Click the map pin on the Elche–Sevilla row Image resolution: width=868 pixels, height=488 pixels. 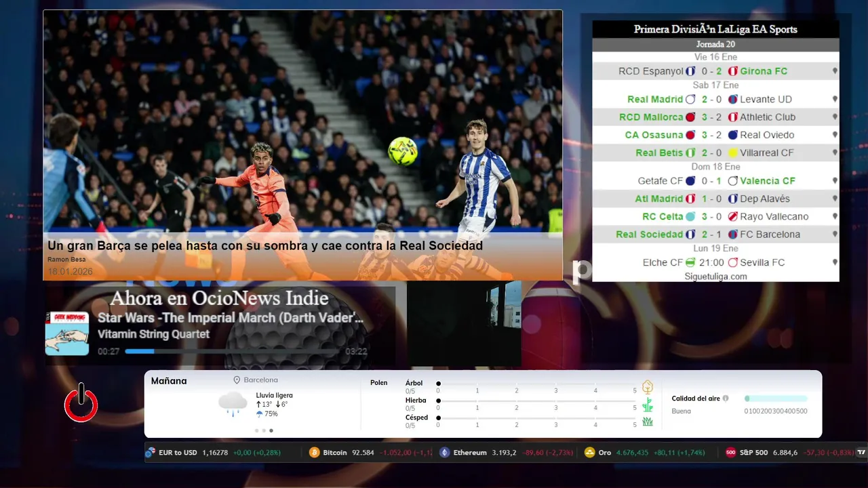point(835,262)
